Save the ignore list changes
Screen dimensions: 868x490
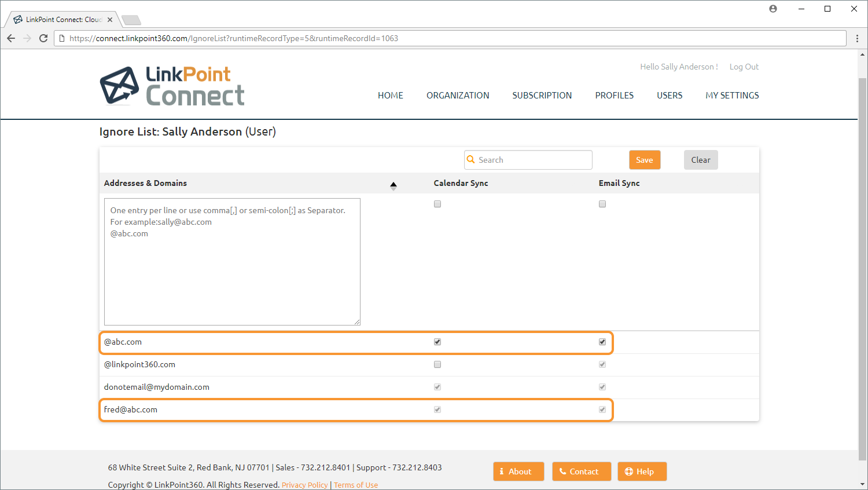[x=645, y=160]
